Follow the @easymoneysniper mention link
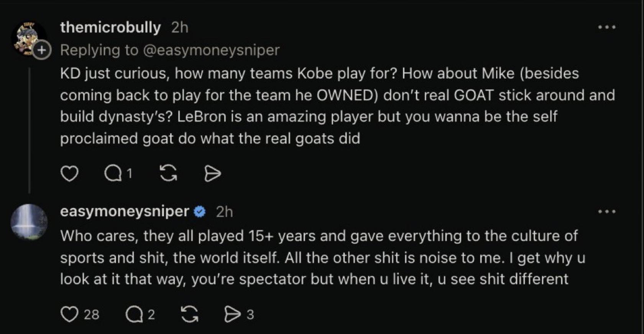 point(211,50)
